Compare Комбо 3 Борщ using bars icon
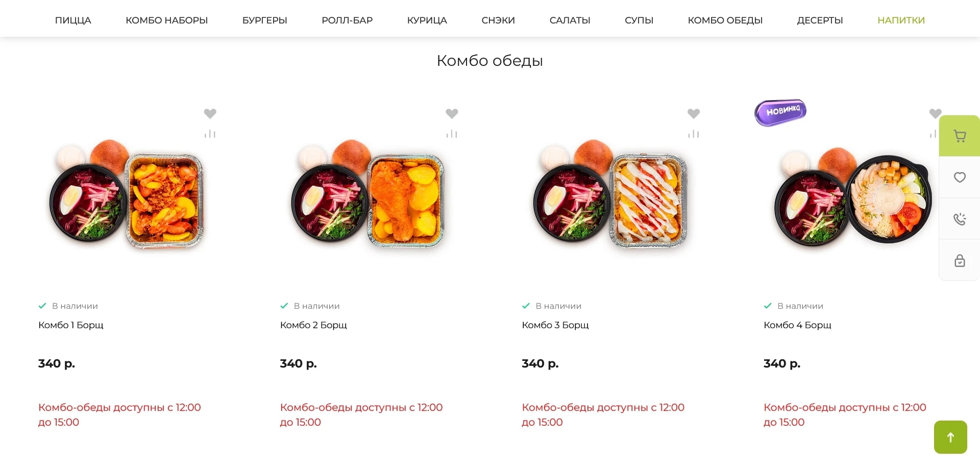Viewport: 980px width, 466px height. 693,134
